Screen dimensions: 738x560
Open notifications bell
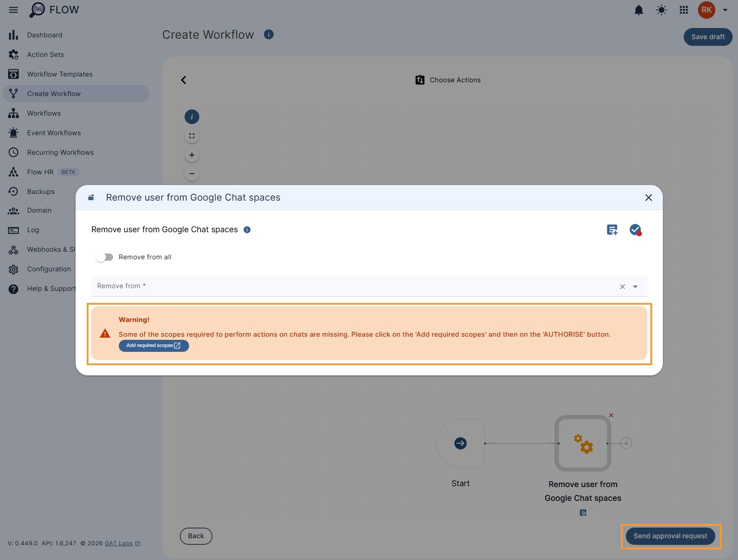pyautogui.click(x=639, y=10)
